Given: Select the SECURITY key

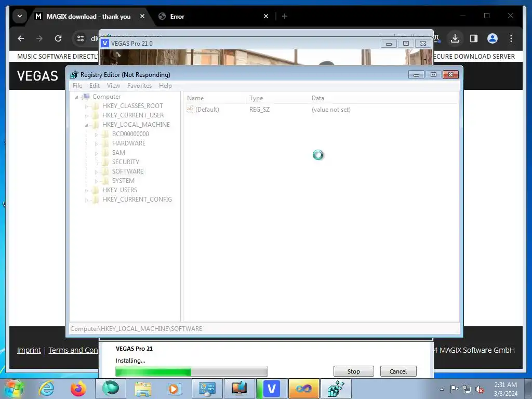Looking at the screenshot, I should 126,162.
